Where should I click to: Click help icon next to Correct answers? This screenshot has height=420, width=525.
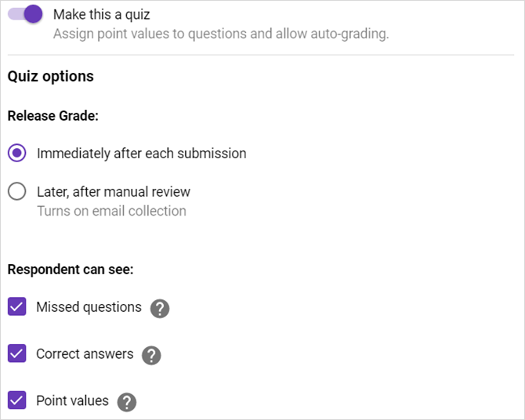point(151,355)
